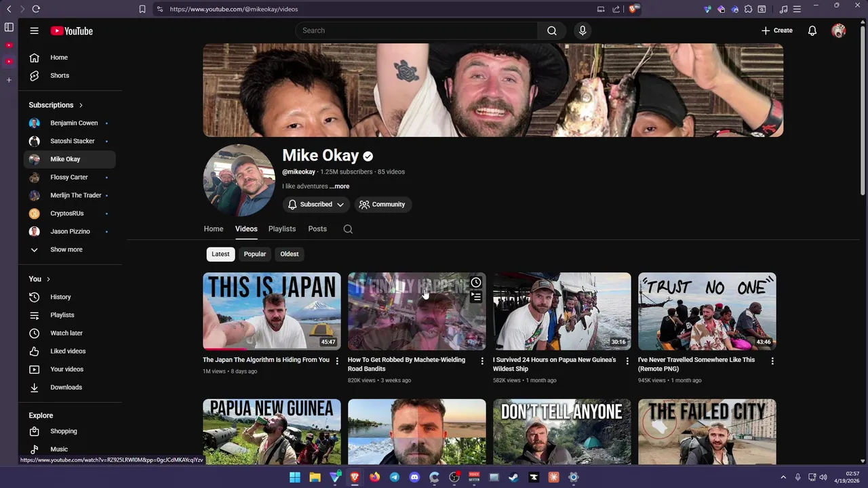This screenshot has height=488, width=868.
Task: Open options for How To Get Robbed video
Action: coord(482,361)
